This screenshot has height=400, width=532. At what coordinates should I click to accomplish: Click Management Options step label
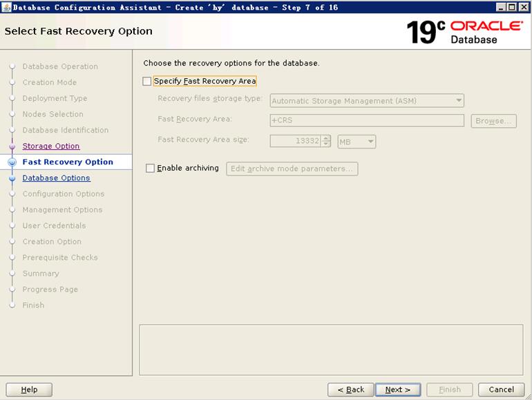click(62, 209)
